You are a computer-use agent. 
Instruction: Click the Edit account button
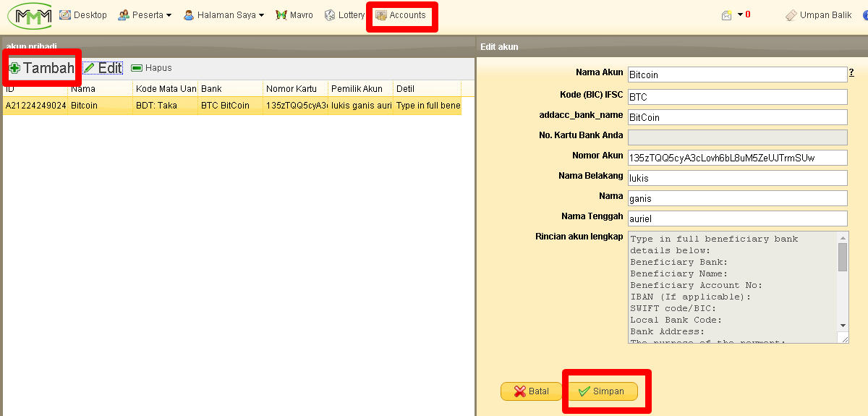point(103,68)
